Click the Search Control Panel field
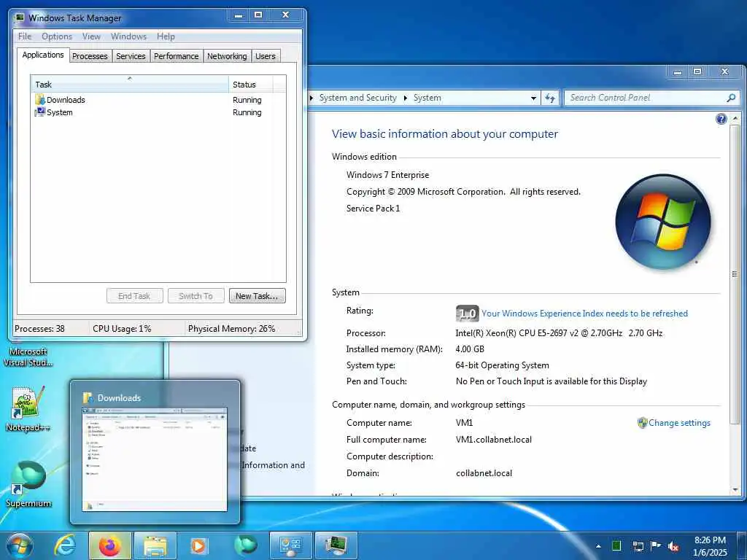The height and width of the screenshot is (560, 747). [651, 98]
